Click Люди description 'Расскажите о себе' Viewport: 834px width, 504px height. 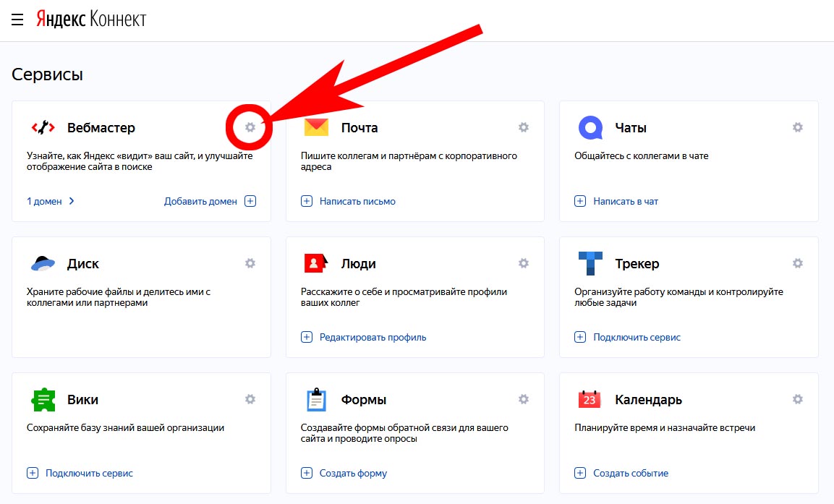[x=404, y=297]
